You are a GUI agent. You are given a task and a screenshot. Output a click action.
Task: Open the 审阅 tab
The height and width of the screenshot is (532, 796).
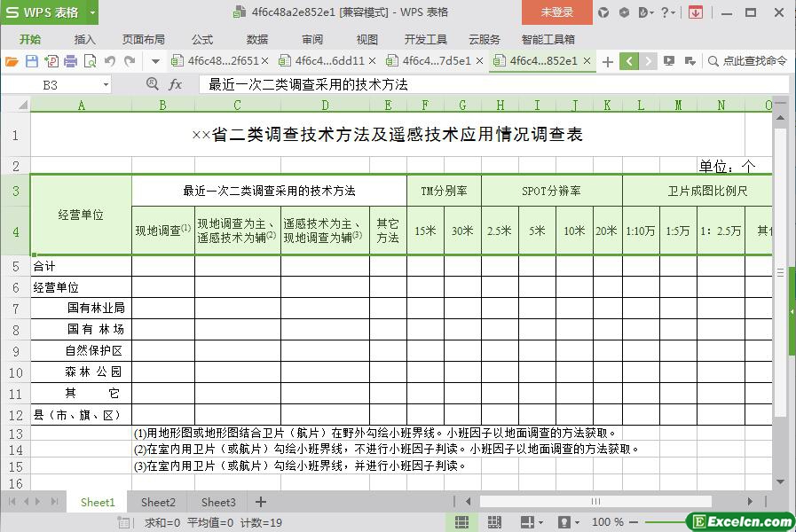tap(312, 39)
